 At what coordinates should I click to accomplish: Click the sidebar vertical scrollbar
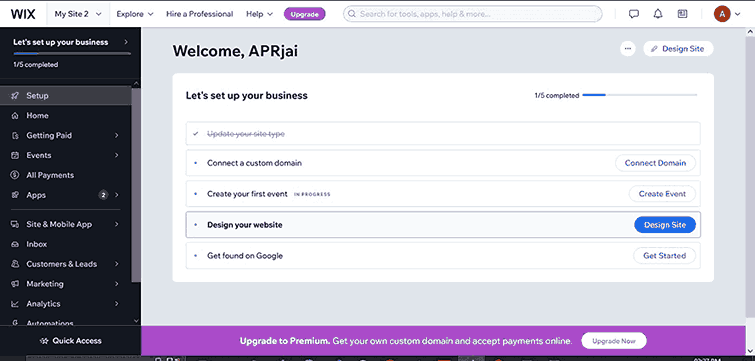click(136, 185)
